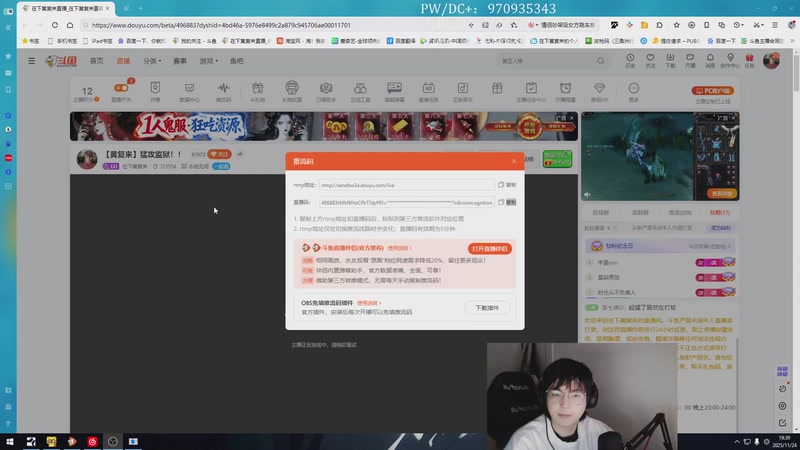
Task: Open the 推流码 stream code icon
Action: (x=223, y=92)
